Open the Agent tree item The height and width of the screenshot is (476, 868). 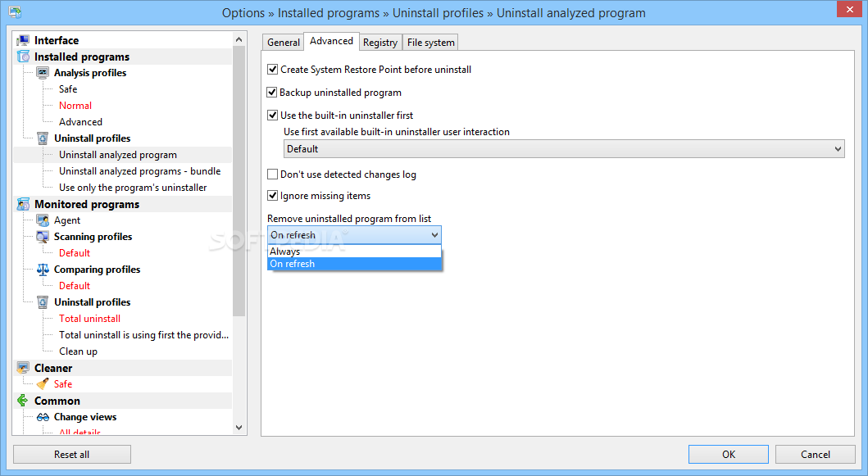(x=67, y=220)
